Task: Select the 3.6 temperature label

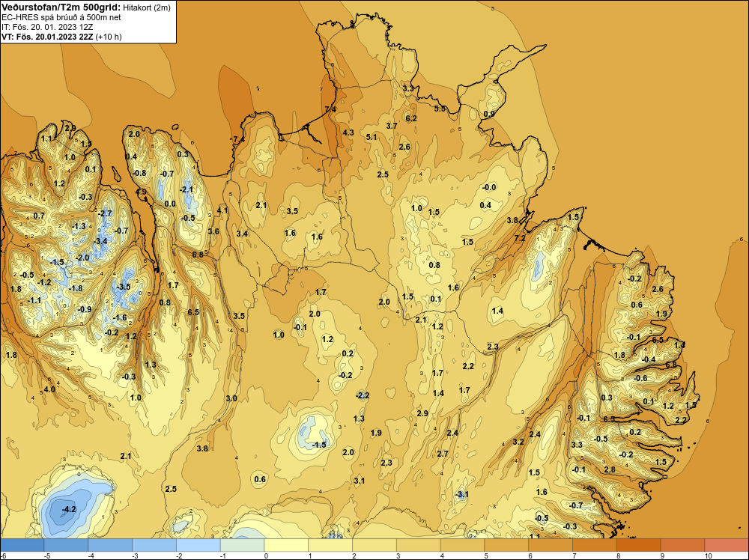Action: 213,231
